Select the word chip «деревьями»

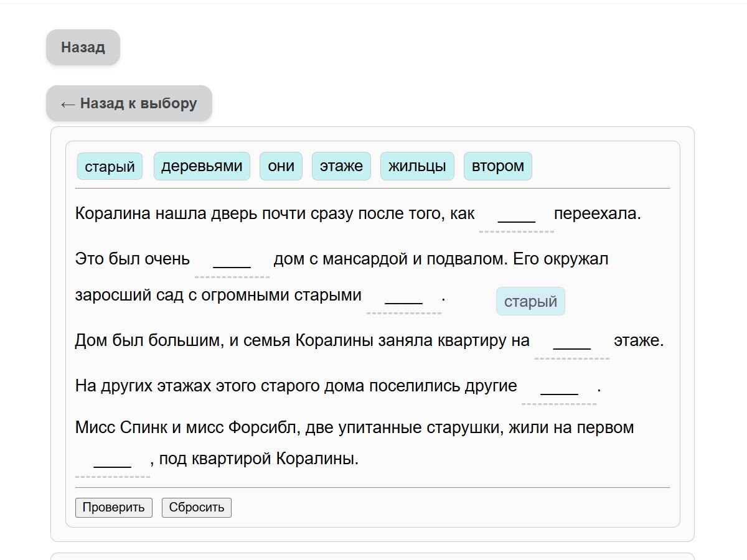click(202, 166)
